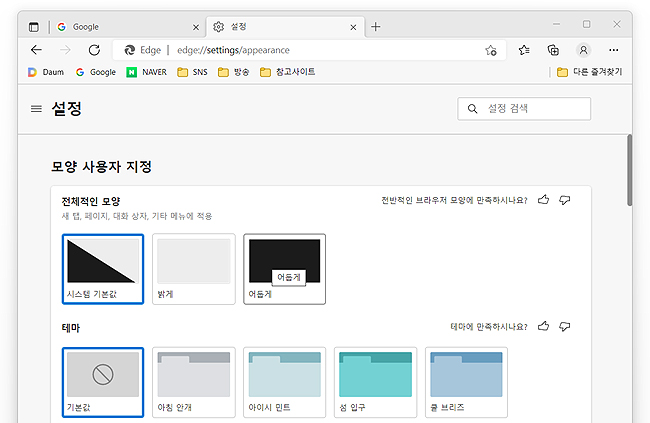Select the 기본값 default theme
Screen dimensions: 650x423
[x=103, y=382]
